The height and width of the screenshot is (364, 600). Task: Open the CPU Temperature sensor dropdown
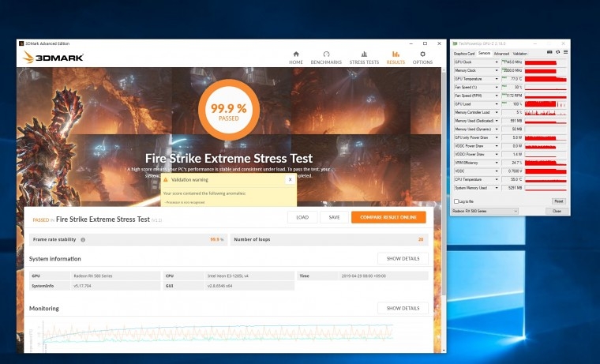point(497,179)
